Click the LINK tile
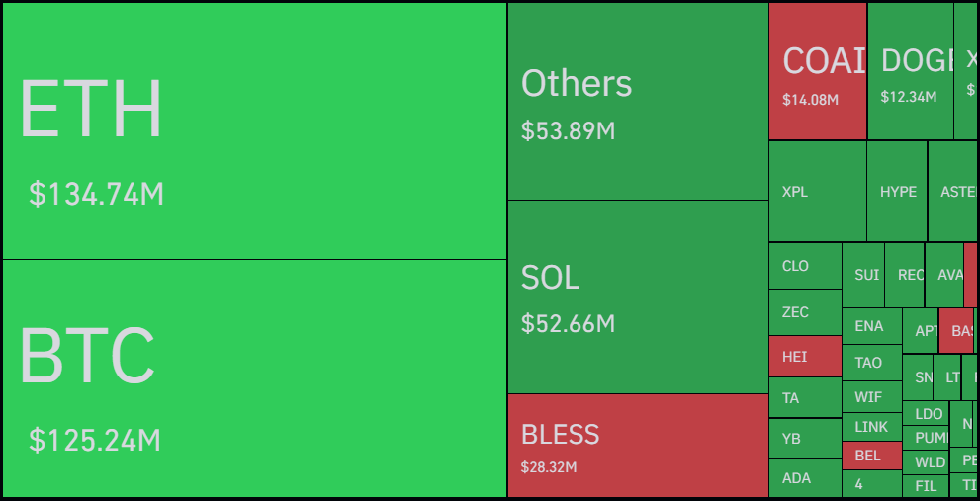Viewport: 980px width, 501px height. tap(871, 427)
